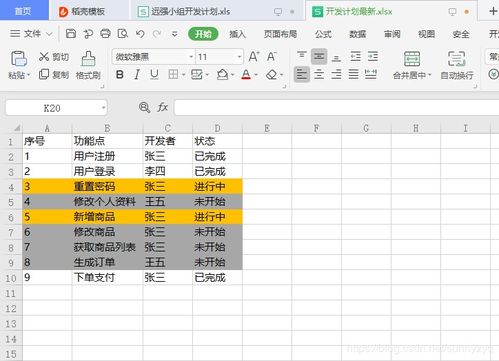Add a new document tab with plus
Image resolution: width=499 pixels, height=361 pixels.
(x=493, y=11)
